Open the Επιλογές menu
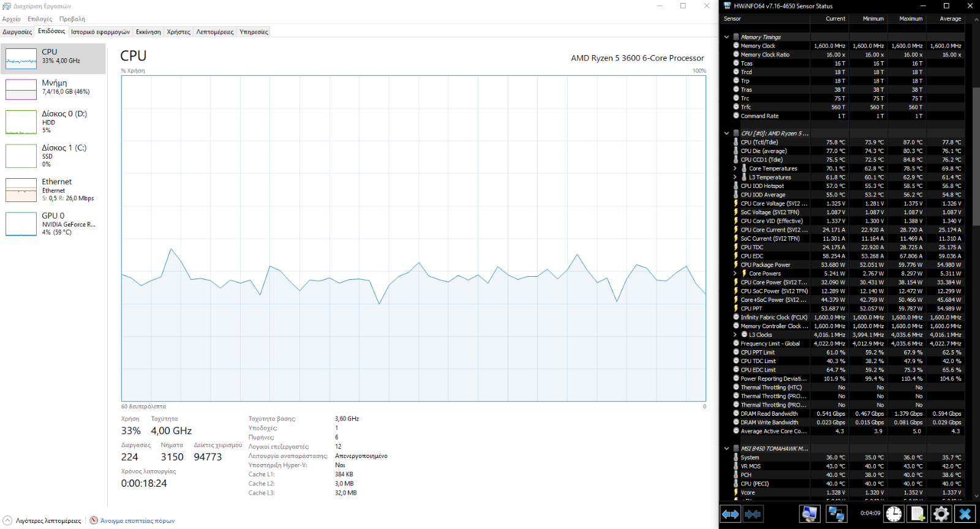Image resolution: width=980 pixels, height=529 pixels. tap(40, 19)
